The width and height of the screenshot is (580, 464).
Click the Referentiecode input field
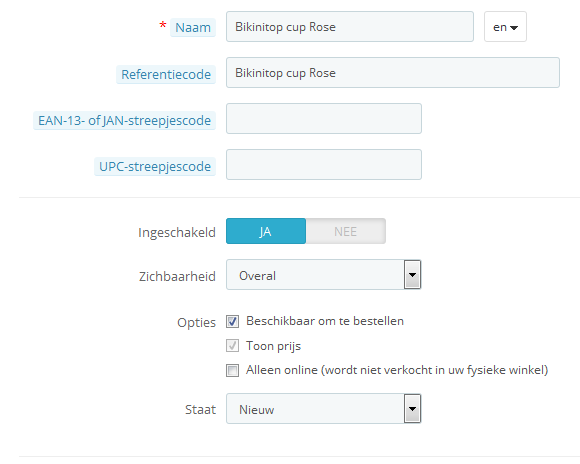tap(392, 73)
